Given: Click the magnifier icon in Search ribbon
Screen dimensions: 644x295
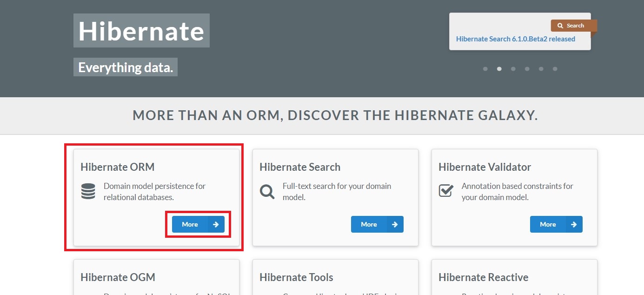Looking at the screenshot, I should coord(560,26).
